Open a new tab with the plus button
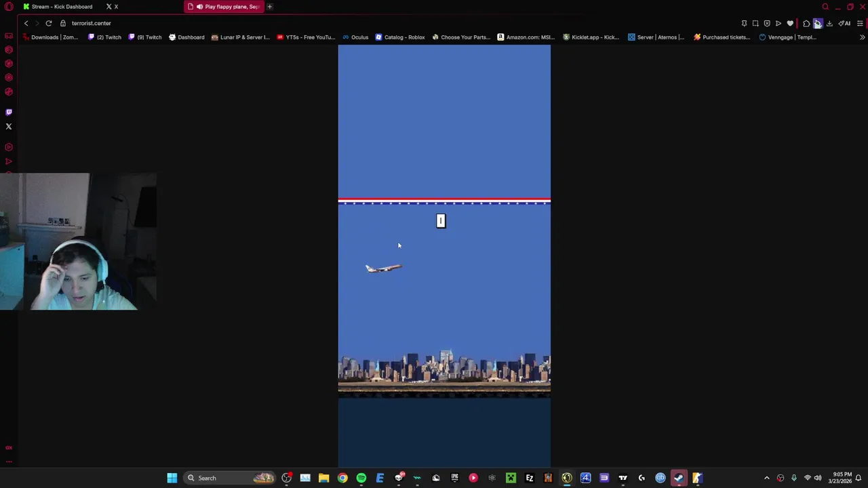The width and height of the screenshot is (868, 488). (x=270, y=7)
